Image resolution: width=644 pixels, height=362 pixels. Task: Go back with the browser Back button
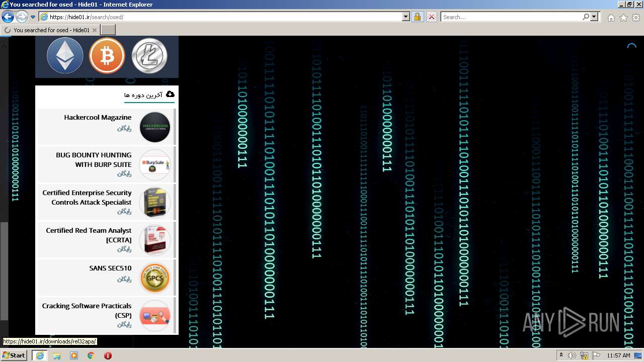[x=8, y=17]
